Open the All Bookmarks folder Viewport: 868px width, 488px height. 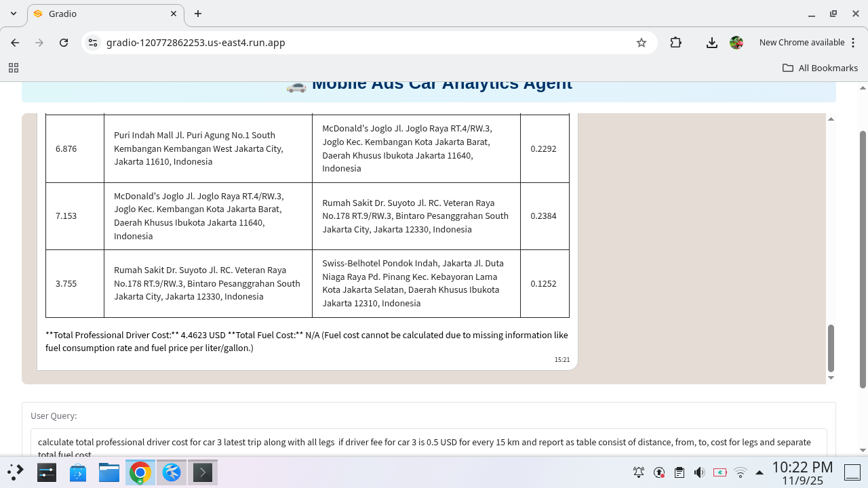[x=820, y=68]
